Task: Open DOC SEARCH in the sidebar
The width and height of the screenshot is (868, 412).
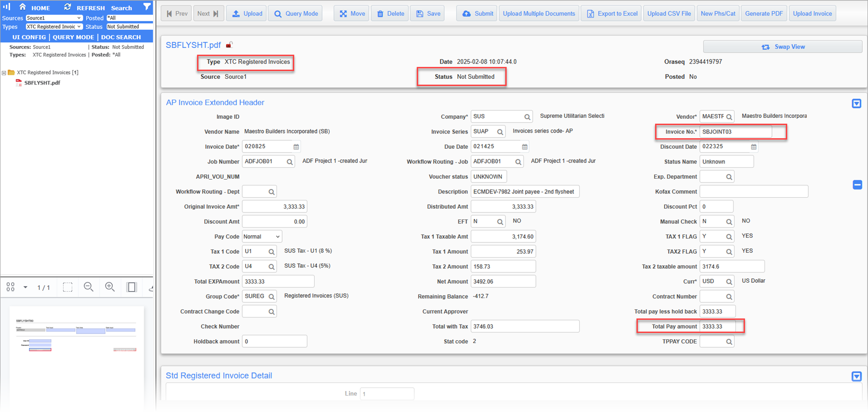Action: [x=121, y=37]
